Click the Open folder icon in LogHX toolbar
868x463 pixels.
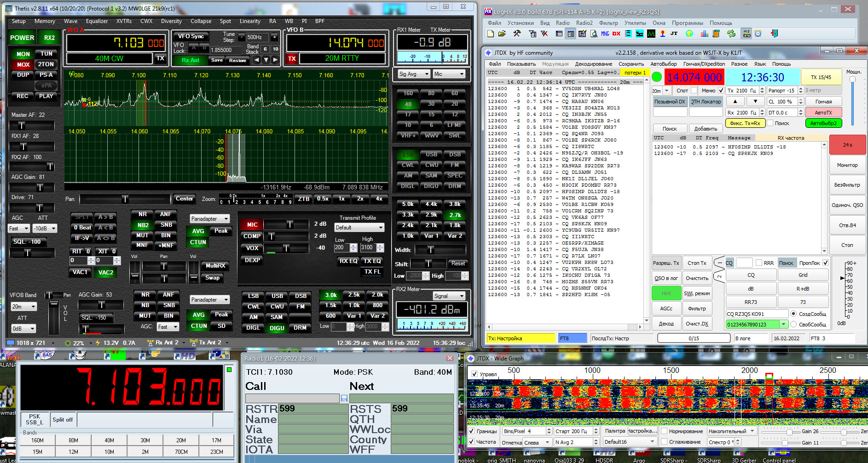click(x=502, y=34)
